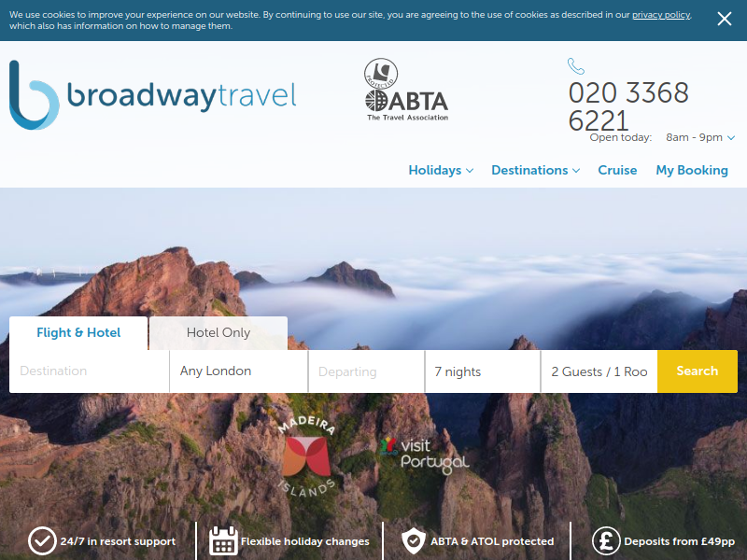Expand the Holidays menu
747x560 pixels.
pyautogui.click(x=441, y=171)
